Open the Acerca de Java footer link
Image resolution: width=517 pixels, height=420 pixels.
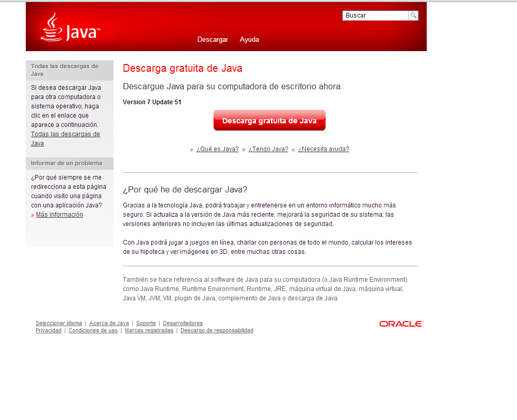click(109, 324)
